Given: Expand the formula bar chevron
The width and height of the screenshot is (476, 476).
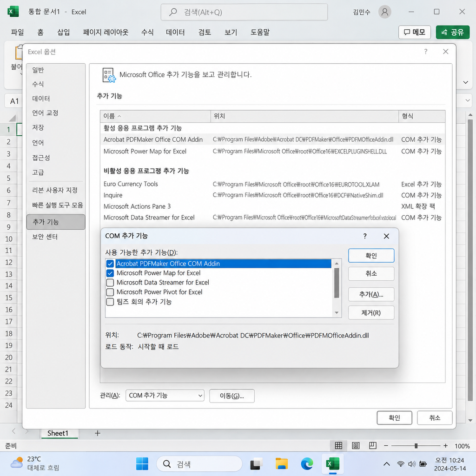Looking at the screenshot, I should [468, 100].
